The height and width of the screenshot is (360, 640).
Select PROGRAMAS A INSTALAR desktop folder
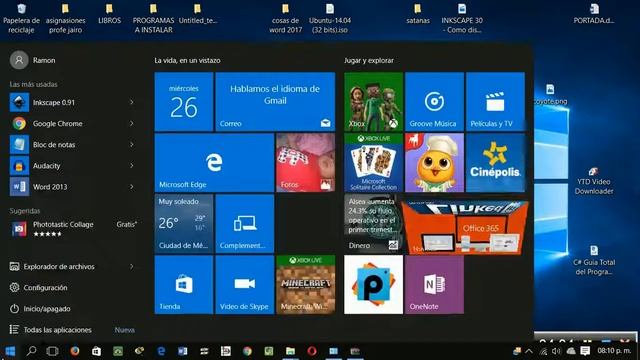pos(153,18)
